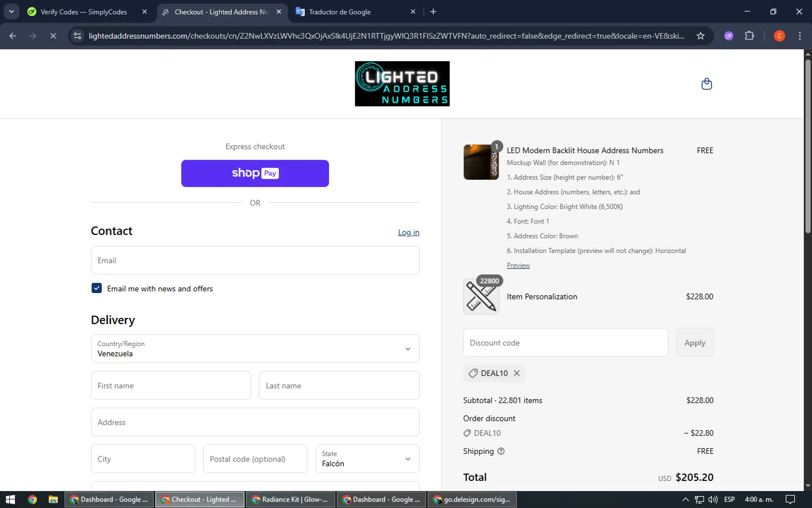Viewport: 812px width, 508px height.
Task: Pay with Shop Pay express checkout
Action: click(x=255, y=173)
